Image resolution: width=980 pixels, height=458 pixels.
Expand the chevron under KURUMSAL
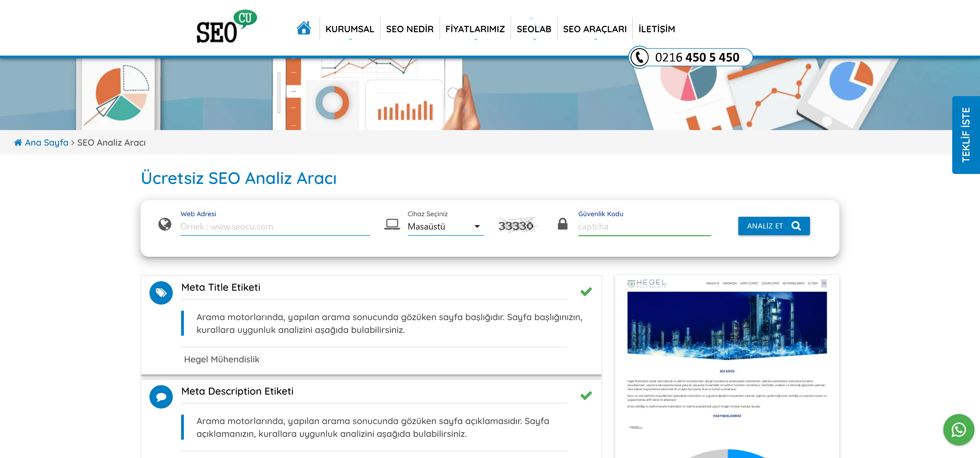350,39
